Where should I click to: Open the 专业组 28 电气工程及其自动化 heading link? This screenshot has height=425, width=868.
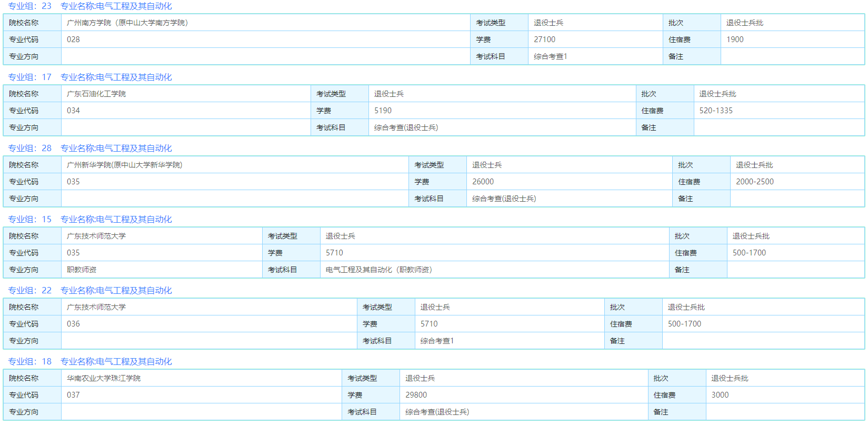click(89, 149)
